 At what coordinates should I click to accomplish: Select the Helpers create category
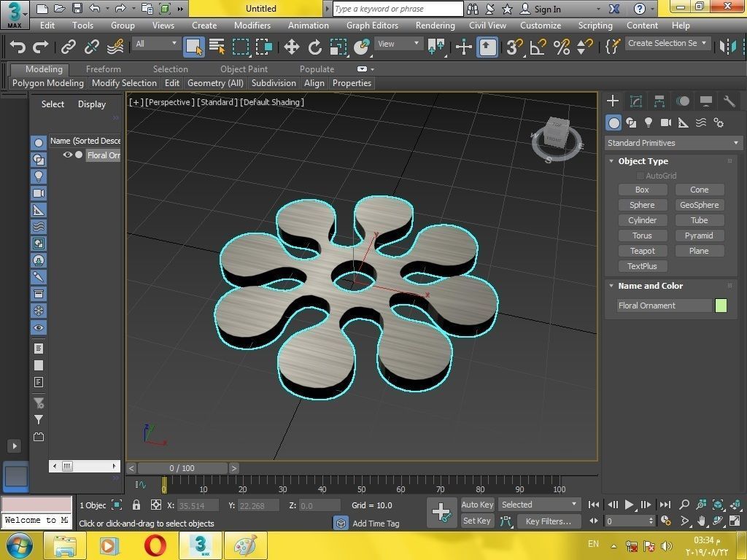(683, 122)
